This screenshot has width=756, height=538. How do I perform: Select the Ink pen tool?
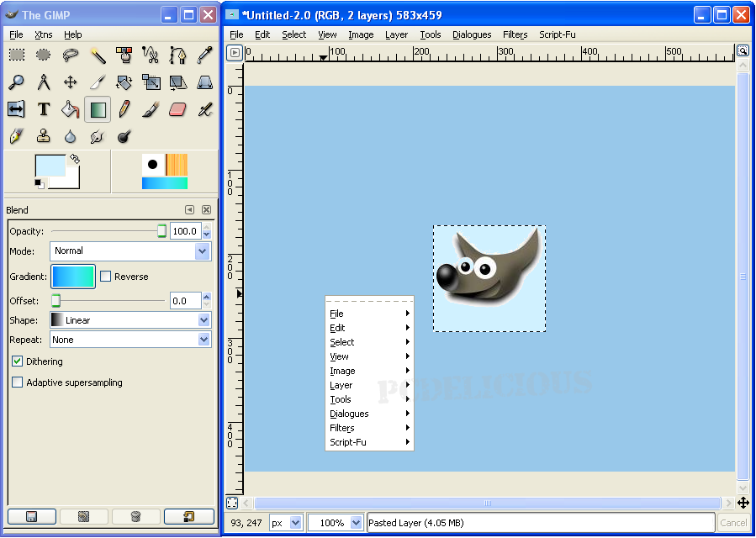[17, 136]
